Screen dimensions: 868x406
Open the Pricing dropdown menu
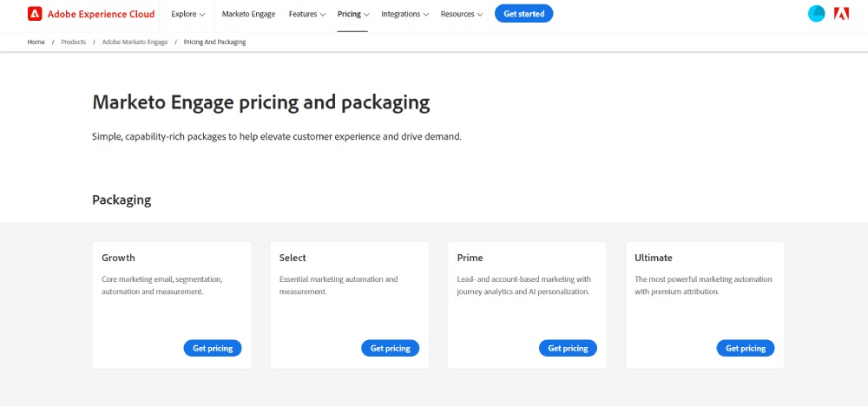353,14
